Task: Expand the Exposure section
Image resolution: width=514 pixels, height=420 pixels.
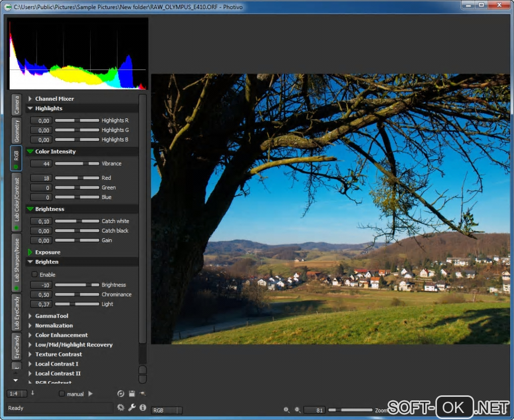Action: (30, 252)
